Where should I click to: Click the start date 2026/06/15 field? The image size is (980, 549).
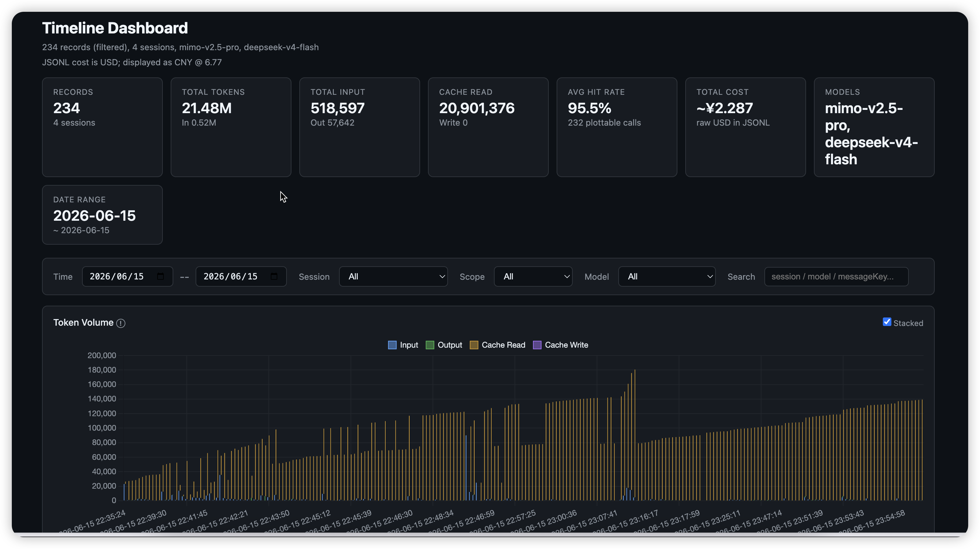coord(127,276)
